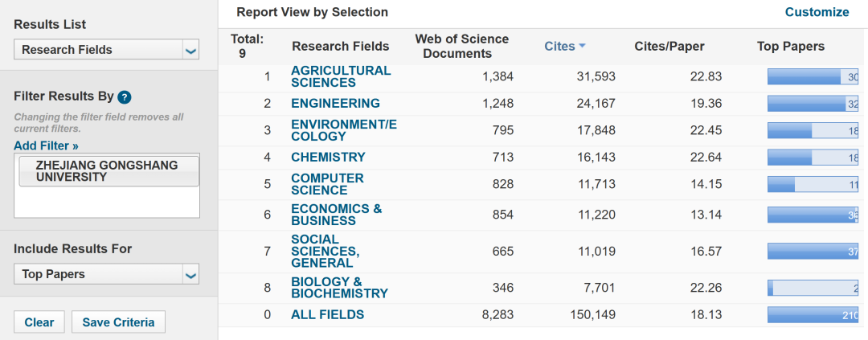Click the Chemistry field link
The height and width of the screenshot is (340, 868).
click(328, 158)
